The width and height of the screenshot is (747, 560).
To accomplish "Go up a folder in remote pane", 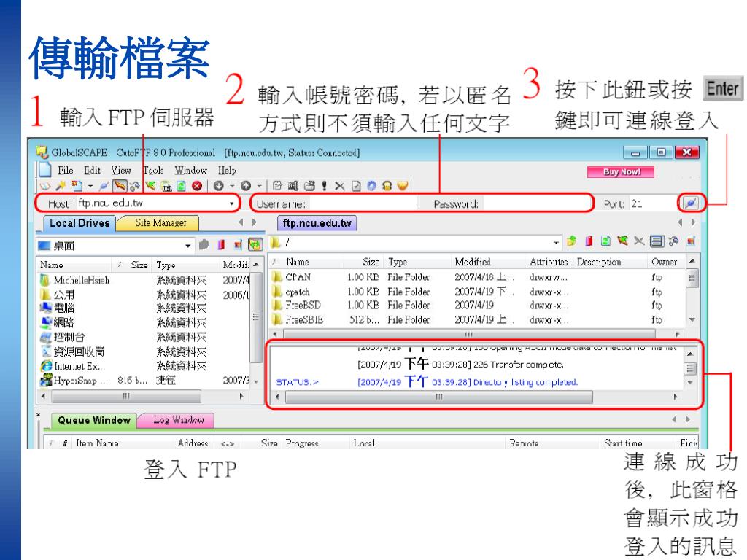I will click(572, 241).
